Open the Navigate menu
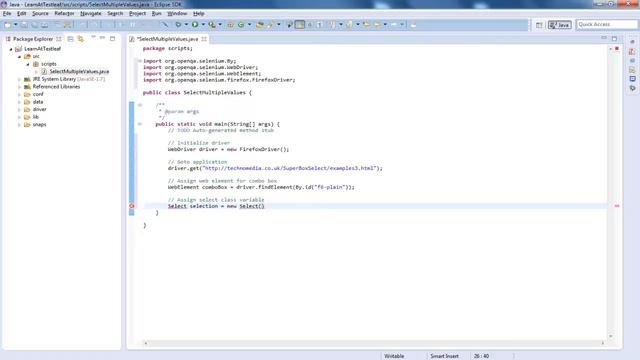 click(x=91, y=13)
